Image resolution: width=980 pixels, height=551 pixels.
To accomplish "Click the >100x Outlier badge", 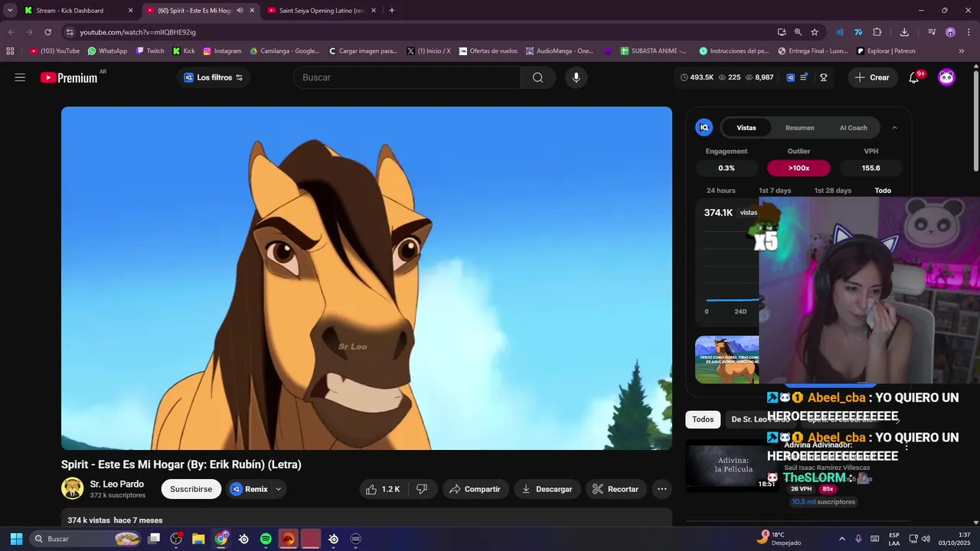I will (799, 168).
